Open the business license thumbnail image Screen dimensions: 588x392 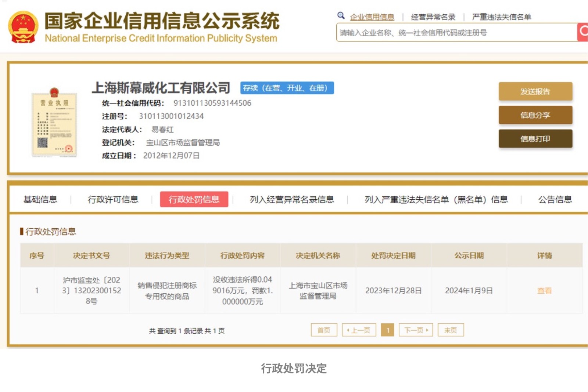(x=54, y=123)
